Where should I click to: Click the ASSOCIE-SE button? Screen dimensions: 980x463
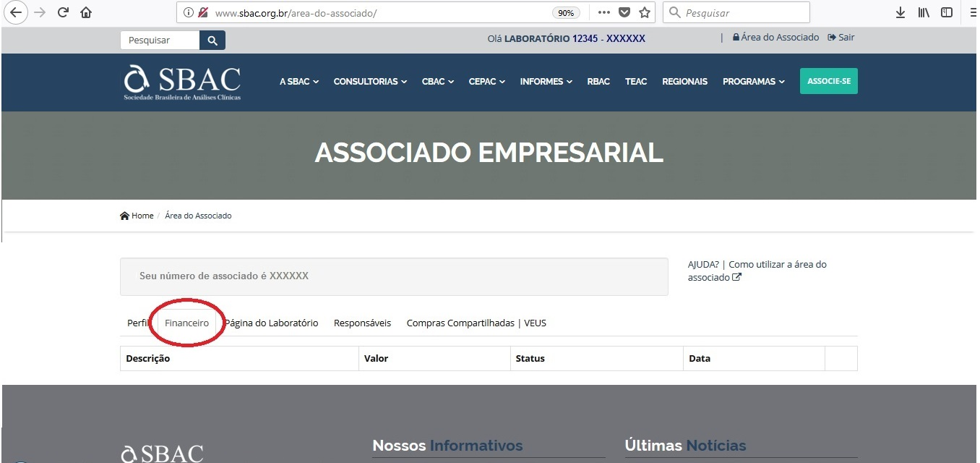click(829, 81)
